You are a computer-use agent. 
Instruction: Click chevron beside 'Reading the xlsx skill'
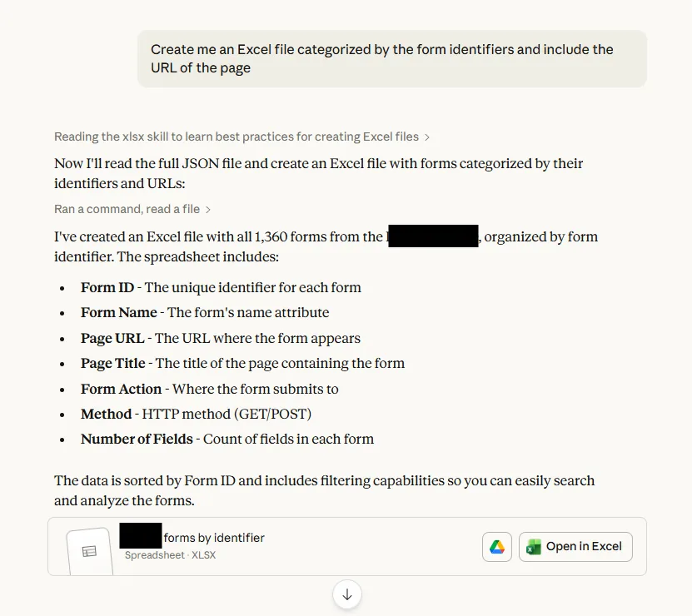(426, 137)
